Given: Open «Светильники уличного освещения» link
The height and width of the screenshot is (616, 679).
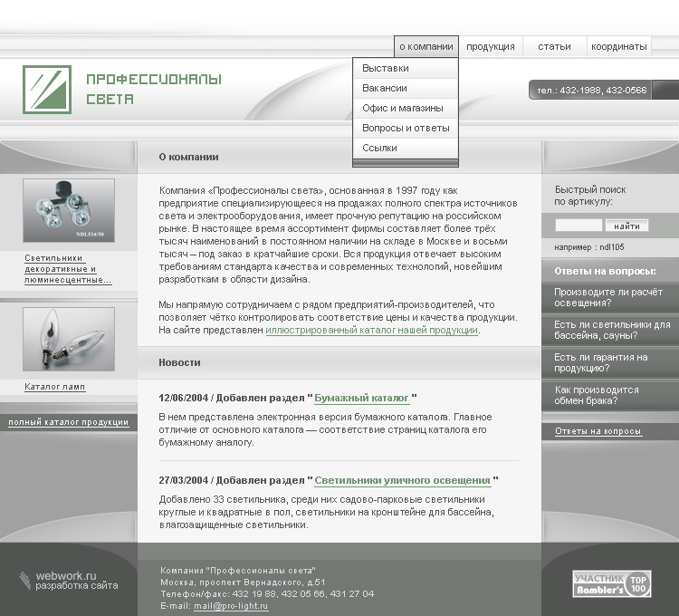Looking at the screenshot, I should pos(402,480).
